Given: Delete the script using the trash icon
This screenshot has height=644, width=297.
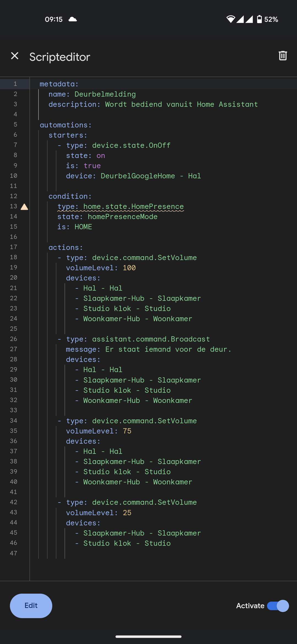Looking at the screenshot, I should (x=283, y=56).
